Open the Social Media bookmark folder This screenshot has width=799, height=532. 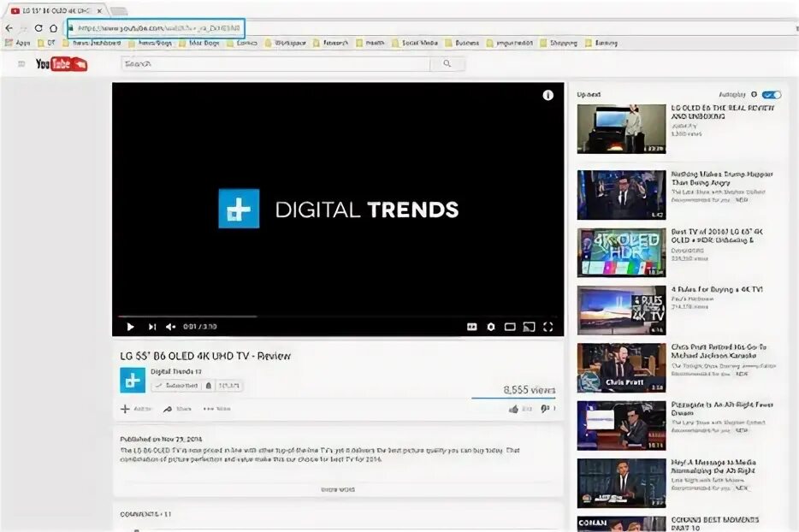point(415,43)
